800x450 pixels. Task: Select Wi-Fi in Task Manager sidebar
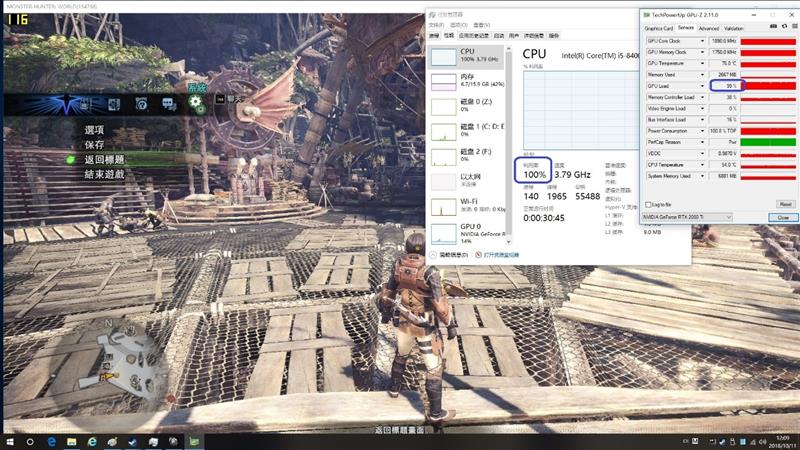click(466, 206)
